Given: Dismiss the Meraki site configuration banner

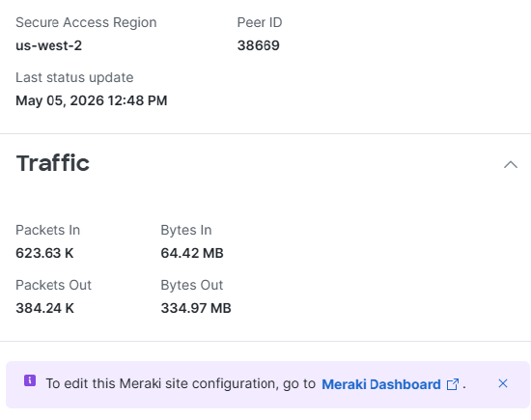Looking at the screenshot, I should (x=503, y=383).
